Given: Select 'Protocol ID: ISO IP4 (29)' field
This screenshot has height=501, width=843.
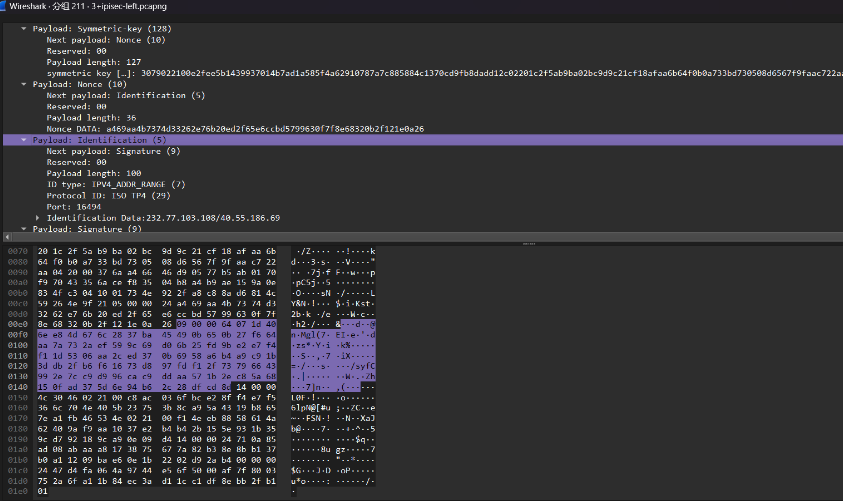Looking at the screenshot, I should pos(109,196).
